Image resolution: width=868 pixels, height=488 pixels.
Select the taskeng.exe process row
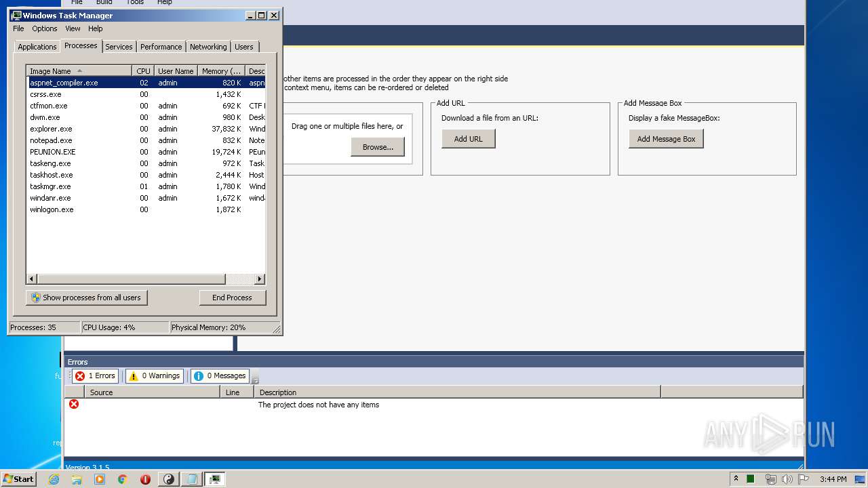pyautogui.click(x=146, y=163)
